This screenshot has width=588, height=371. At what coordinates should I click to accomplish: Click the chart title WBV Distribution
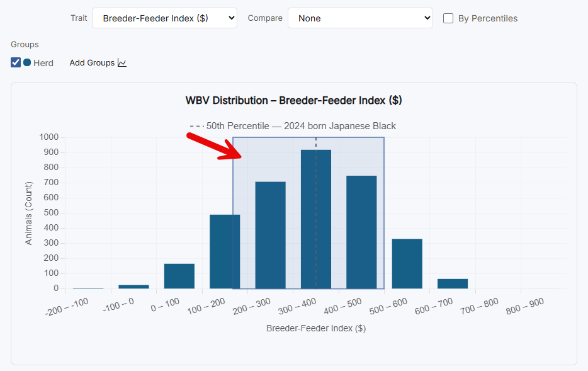(x=293, y=101)
